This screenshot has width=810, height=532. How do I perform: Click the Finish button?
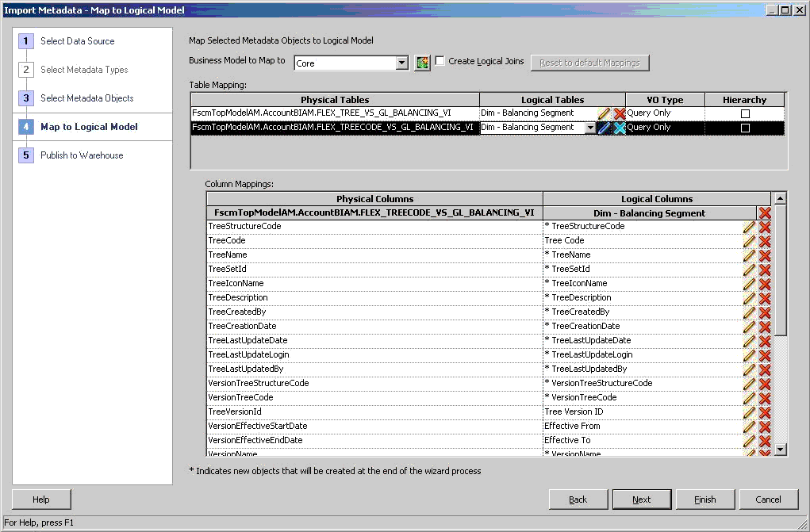click(x=705, y=499)
